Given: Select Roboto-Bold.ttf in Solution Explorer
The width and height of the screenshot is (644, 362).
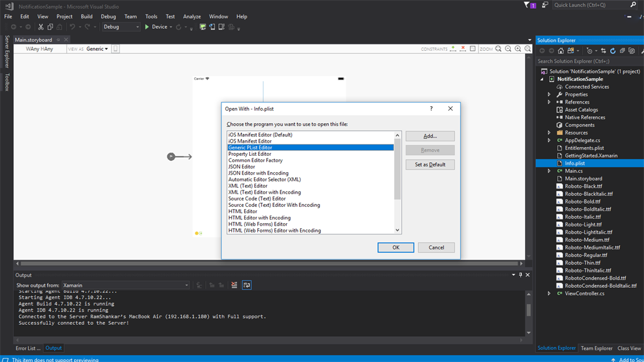Looking at the screenshot, I should point(582,202).
